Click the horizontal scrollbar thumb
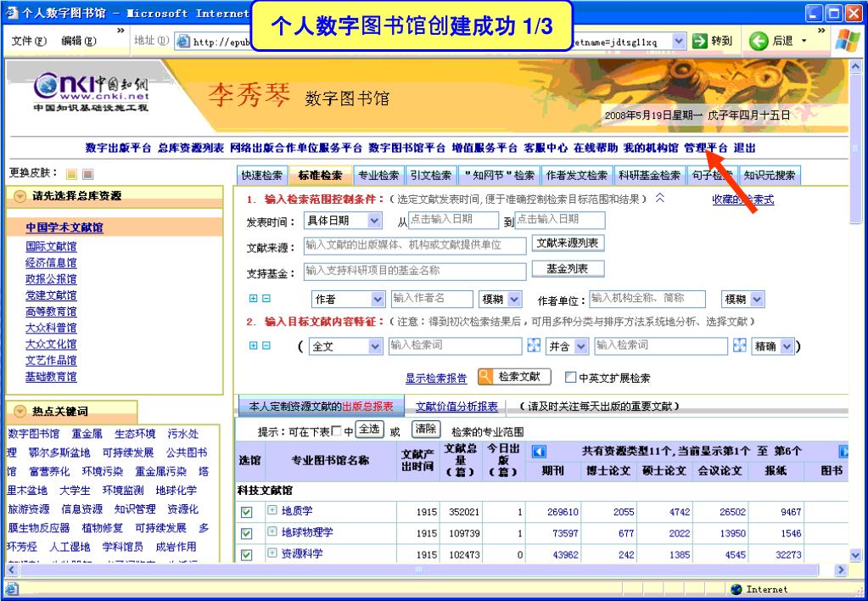Viewport: 868px width, 601px height. pyautogui.click(x=419, y=570)
